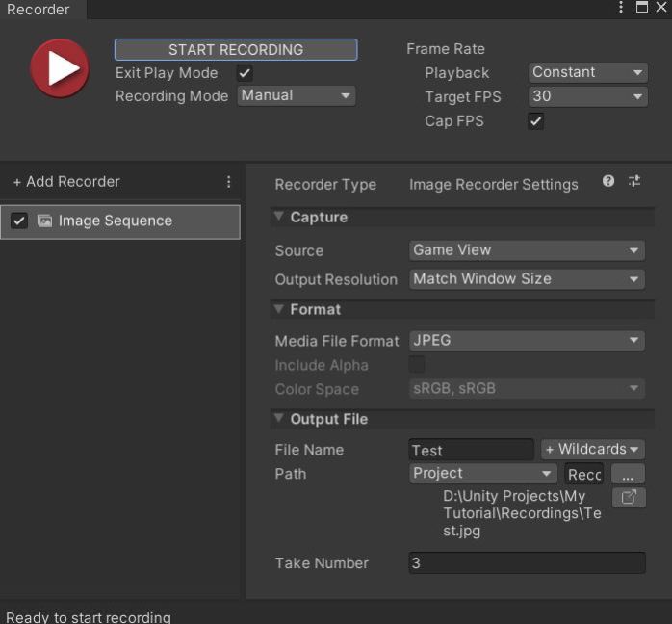Open the Output Resolution dropdown

527,279
